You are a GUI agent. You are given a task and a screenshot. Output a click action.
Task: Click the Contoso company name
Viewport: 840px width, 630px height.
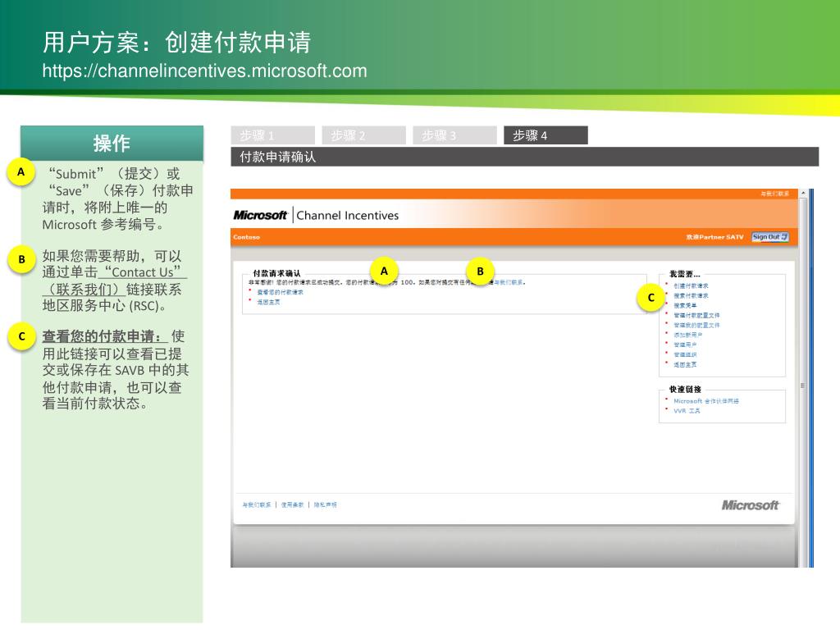[246, 237]
